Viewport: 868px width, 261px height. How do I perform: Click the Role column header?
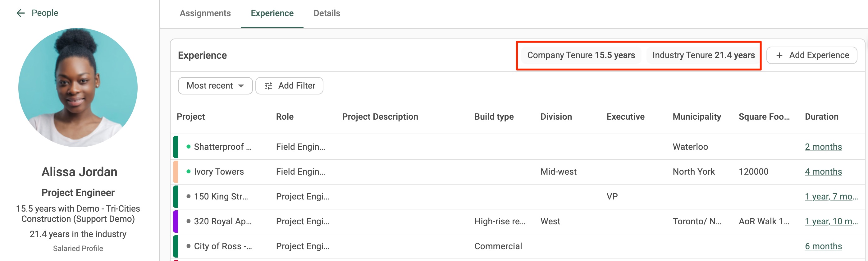click(x=285, y=117)
